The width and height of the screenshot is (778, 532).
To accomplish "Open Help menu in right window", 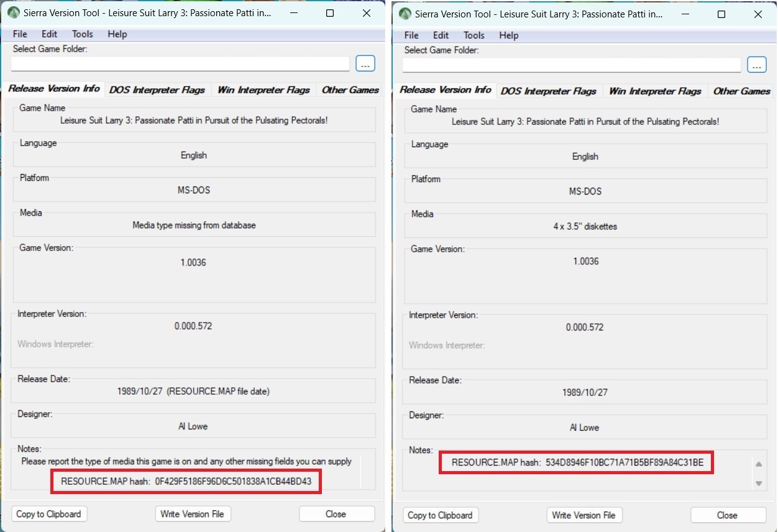I will coord(508,35).
